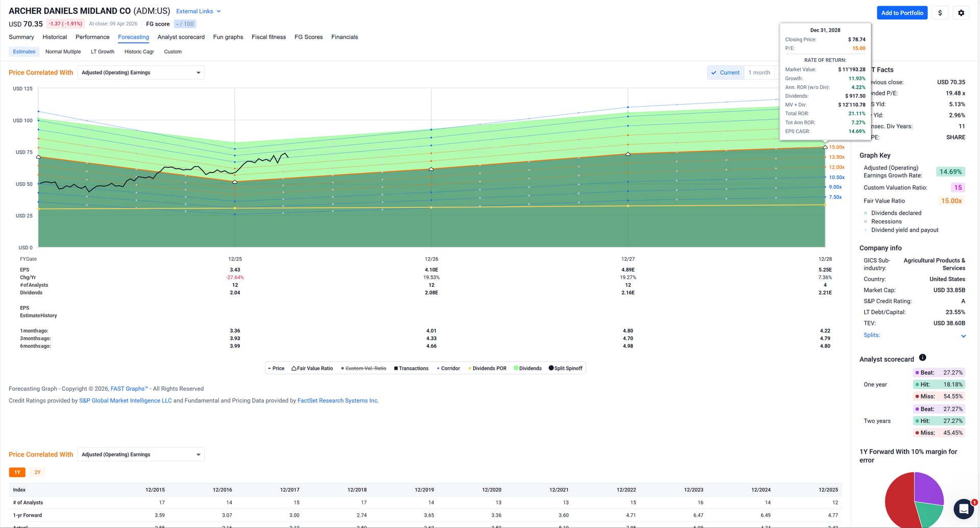The image size is (980, 528).
Task: Click the purple Beat pie chart slice
Action: (x=930, y=487)
